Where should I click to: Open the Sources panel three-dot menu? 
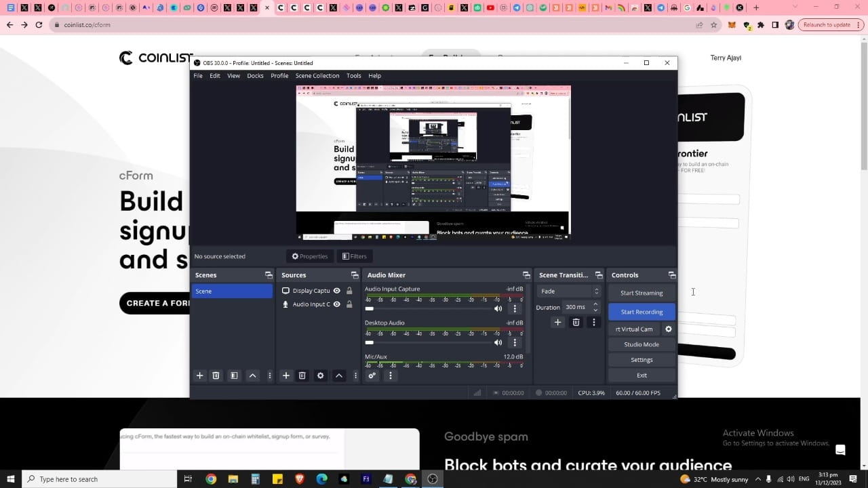click(x=355, y=375)
